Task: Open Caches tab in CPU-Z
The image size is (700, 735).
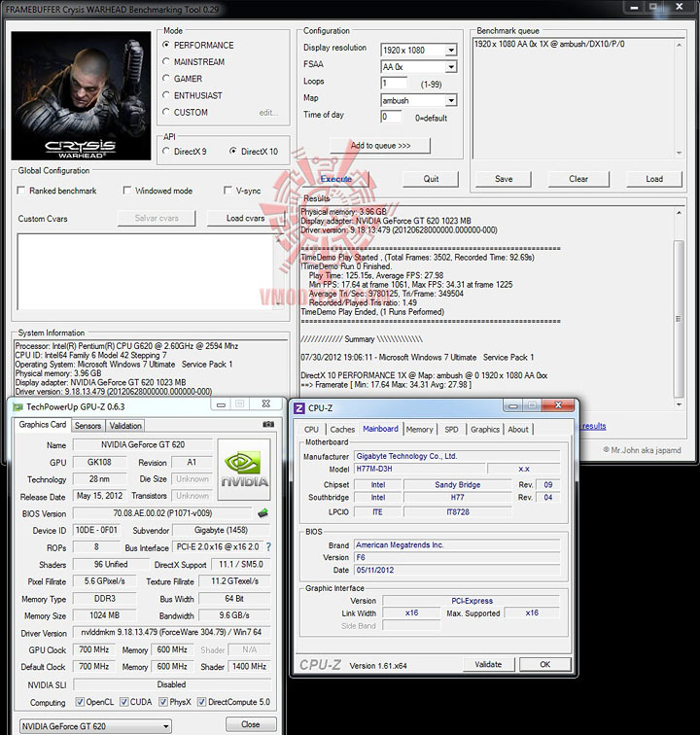Action: (x=342, y=430)
